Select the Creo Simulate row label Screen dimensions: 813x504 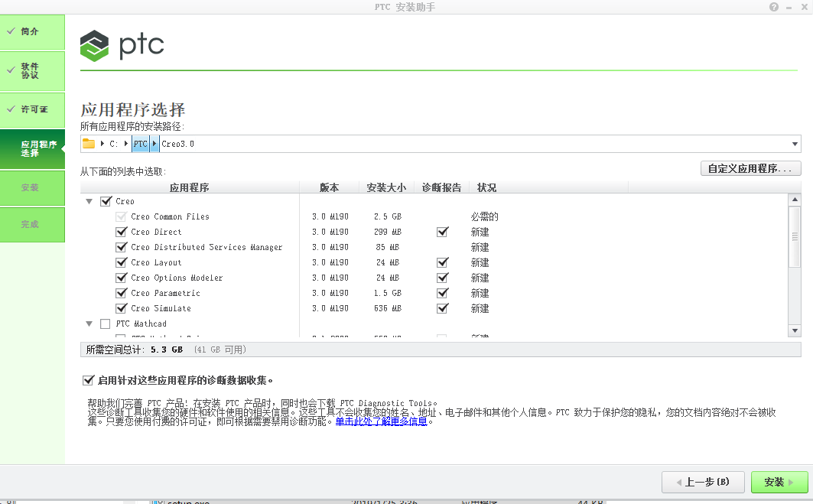[161, 308]
